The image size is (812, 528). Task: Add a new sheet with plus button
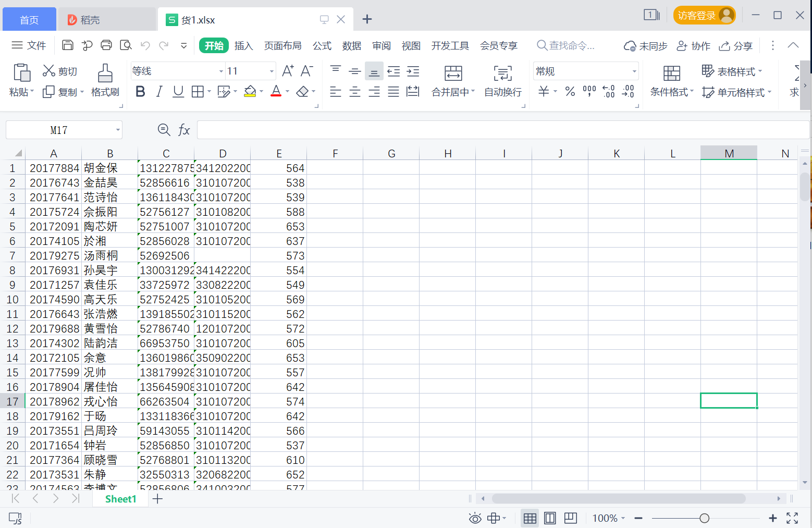(x=157, y=499)
